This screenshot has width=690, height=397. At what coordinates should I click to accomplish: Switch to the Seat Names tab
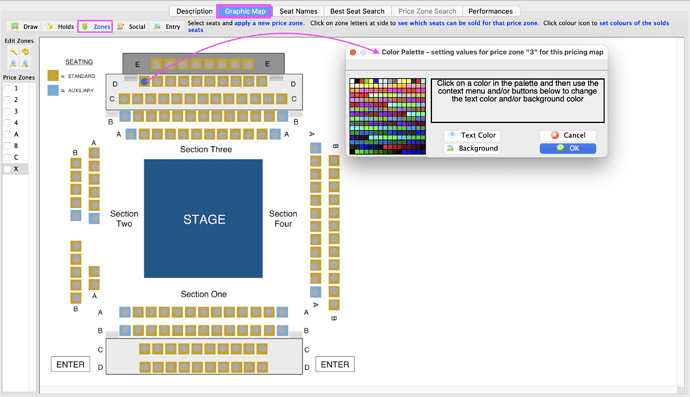[298, 11]
